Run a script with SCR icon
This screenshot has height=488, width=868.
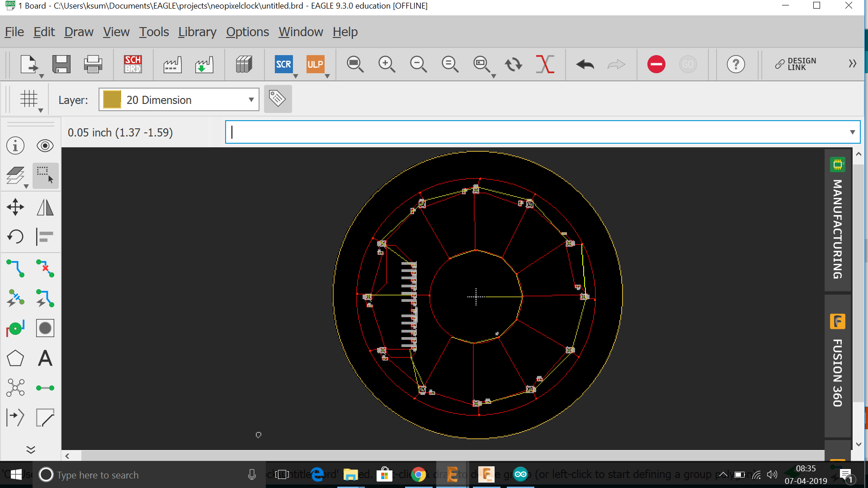283,64
